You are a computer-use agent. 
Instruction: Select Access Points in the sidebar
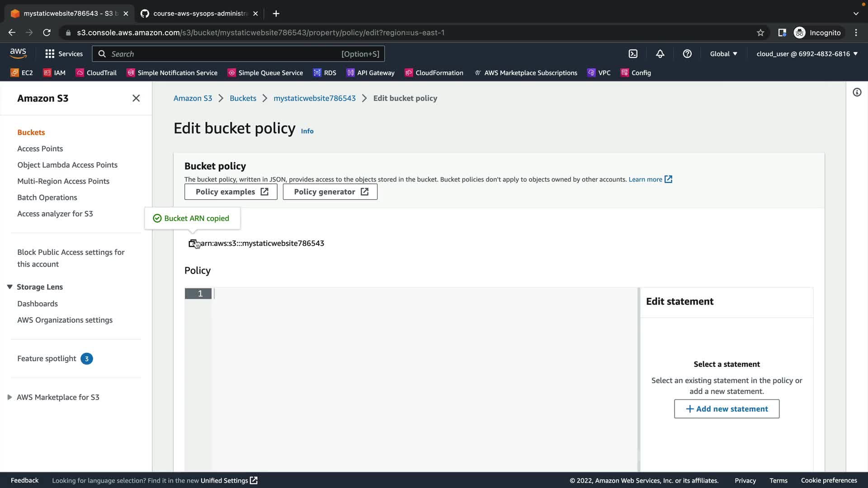click(40, 149)
